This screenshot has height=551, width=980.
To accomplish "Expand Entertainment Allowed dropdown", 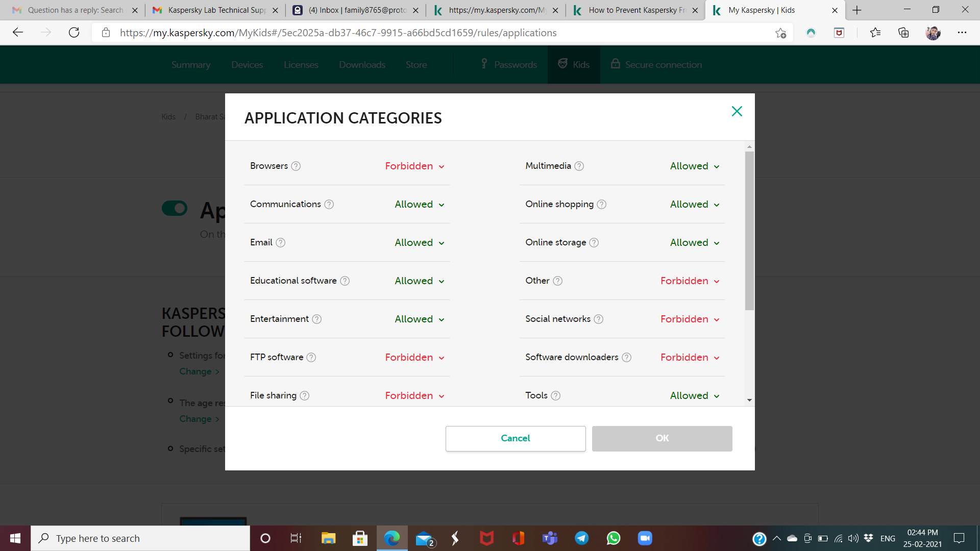I will point(419,319).
